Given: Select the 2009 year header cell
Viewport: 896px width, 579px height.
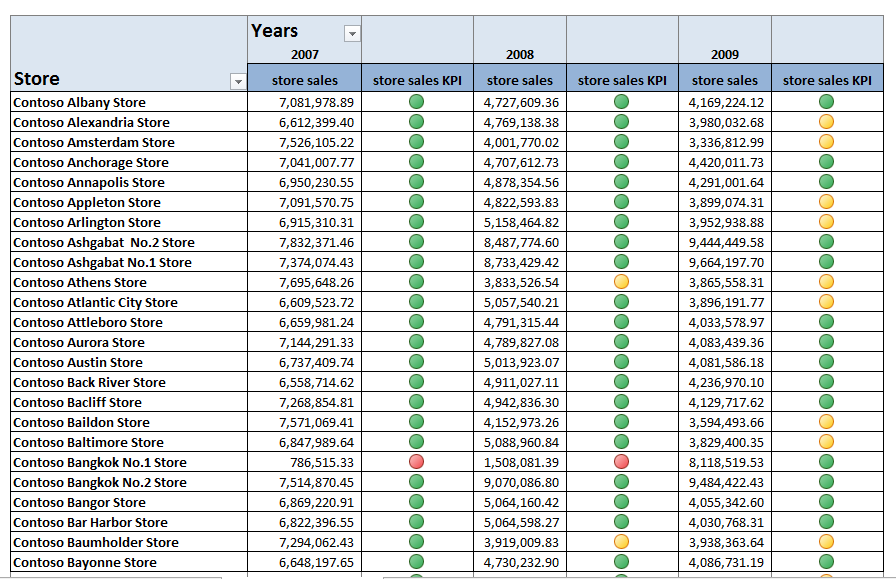Looking at the screenshot, I should click(725, 55).
